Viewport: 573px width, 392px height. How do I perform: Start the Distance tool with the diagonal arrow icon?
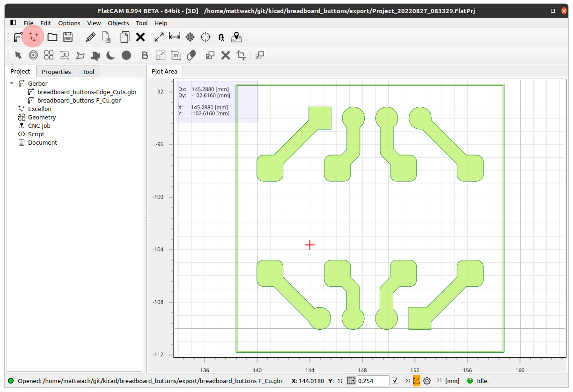(x=159, y=37)
